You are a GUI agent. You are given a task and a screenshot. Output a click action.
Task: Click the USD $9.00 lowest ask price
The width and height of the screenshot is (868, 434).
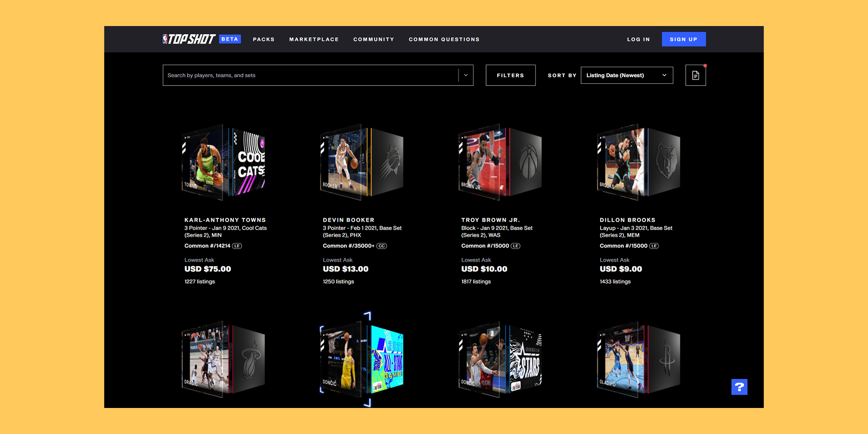coord(621,269)
